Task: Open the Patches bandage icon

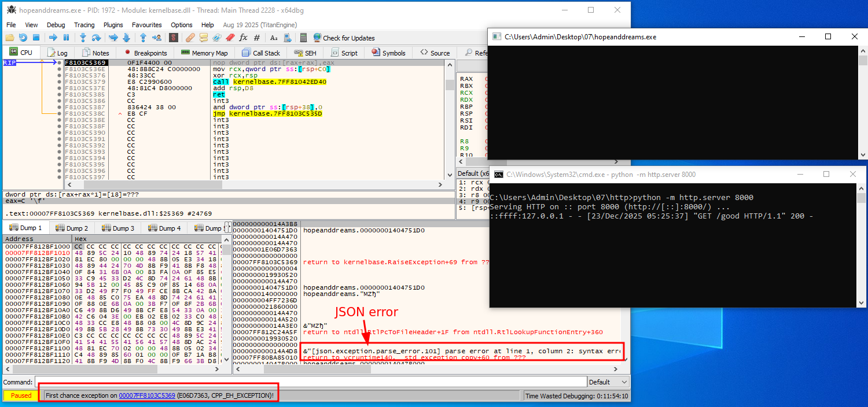Action: point(190,38)
